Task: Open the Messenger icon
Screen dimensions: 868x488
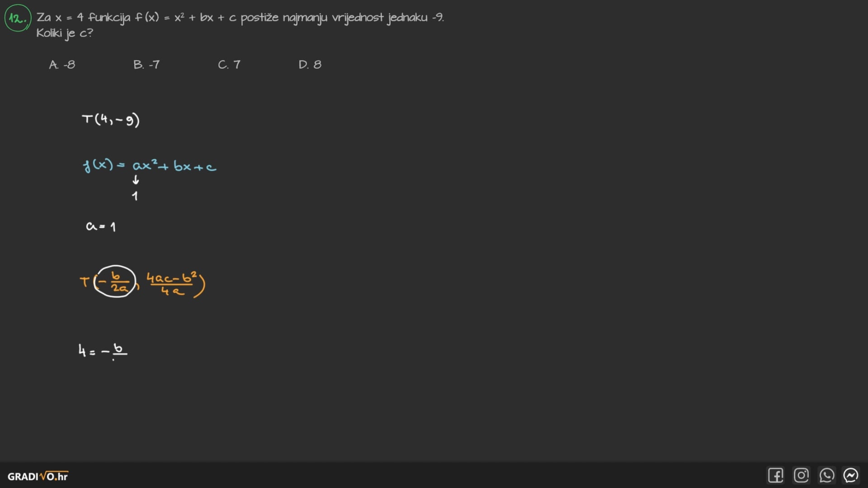Action: coord(851,475)
